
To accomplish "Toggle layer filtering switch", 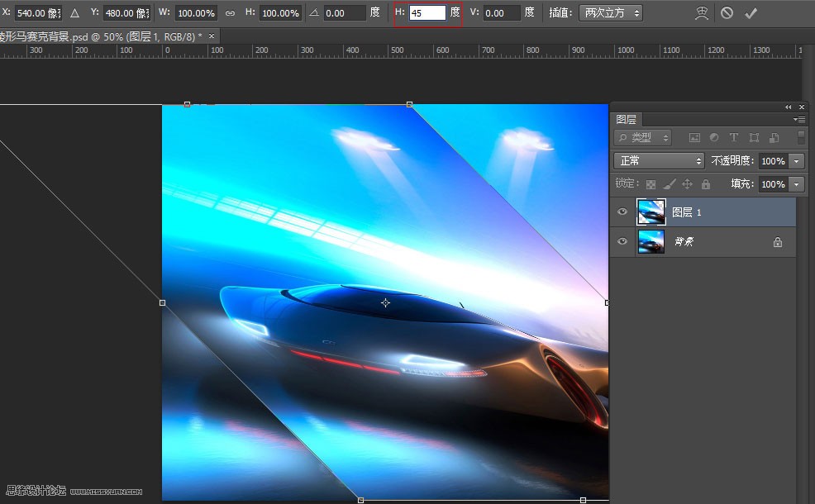I will pyautogui.click(x=801, y=137).
